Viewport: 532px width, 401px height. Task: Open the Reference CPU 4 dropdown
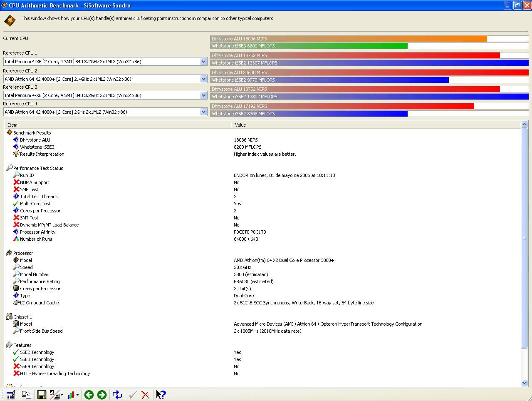coord(203,112)
